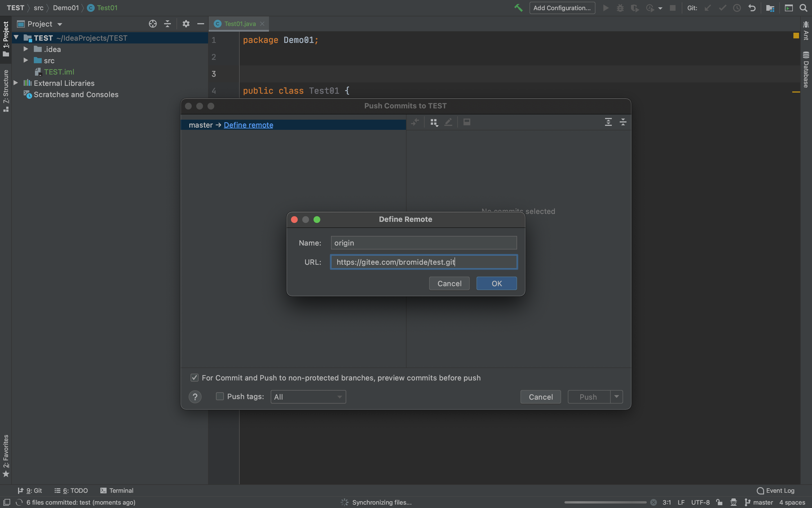Open the Structure side tab
The width and height of the screenshot is (812, 508).
click(6, 91)
